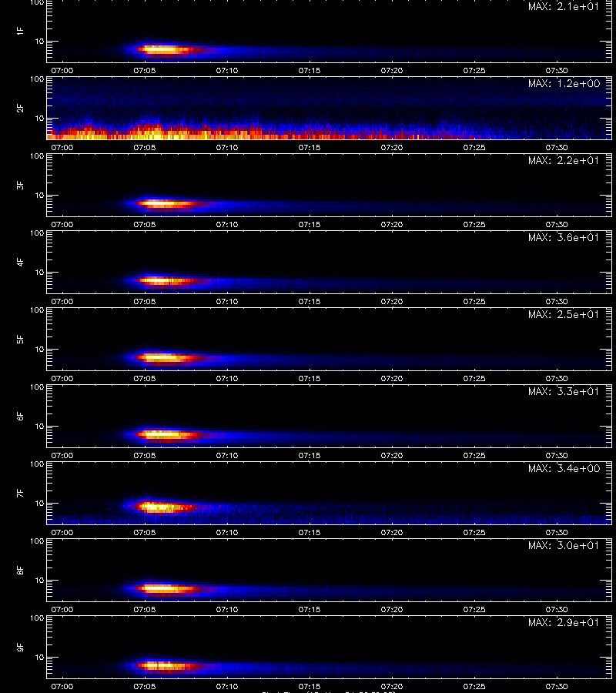Select the 7F panel axis label

[x=19, y=493]
